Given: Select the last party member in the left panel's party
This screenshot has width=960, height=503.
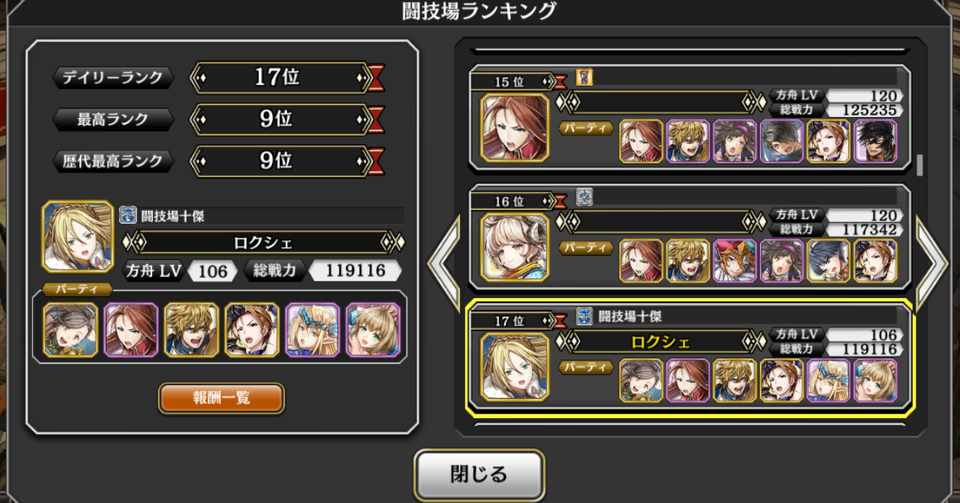Looking at the screenshot, I should pyautogui.click(x=373, y=330).
